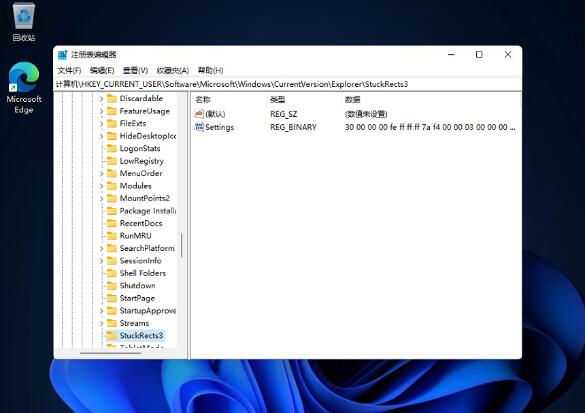Select the (默认) string value icon
The height and width of the screenshot is (413, 585).
coord(199,114)
